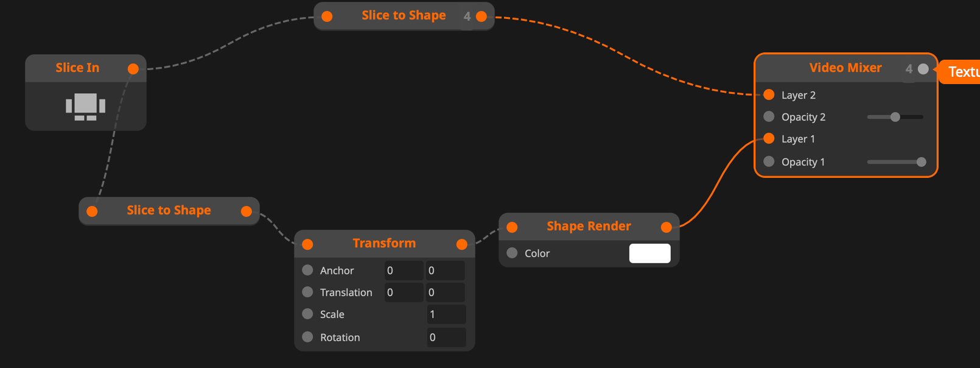
Task: Click the Video Mixer Layer 2 input port
Action: pyautogui.click(x=769, y=94)
